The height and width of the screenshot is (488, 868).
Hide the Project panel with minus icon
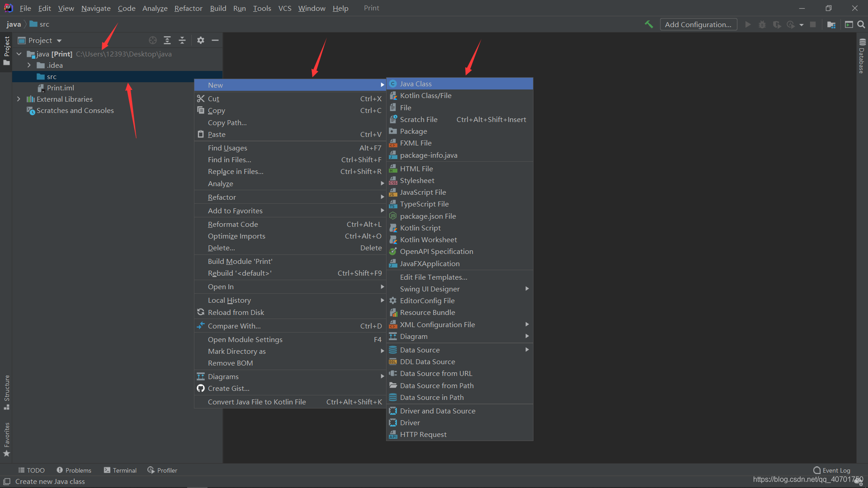point(215,40)
